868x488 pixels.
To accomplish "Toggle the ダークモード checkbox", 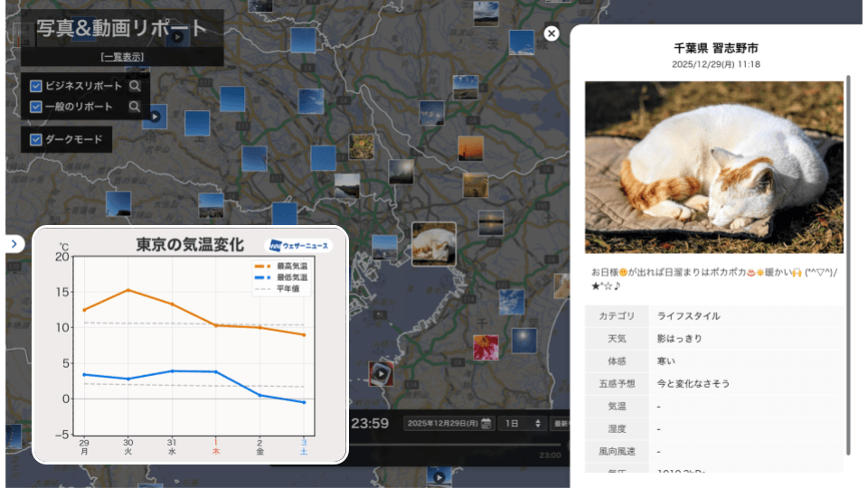I will pyautogui.click(x=36, y=139).
